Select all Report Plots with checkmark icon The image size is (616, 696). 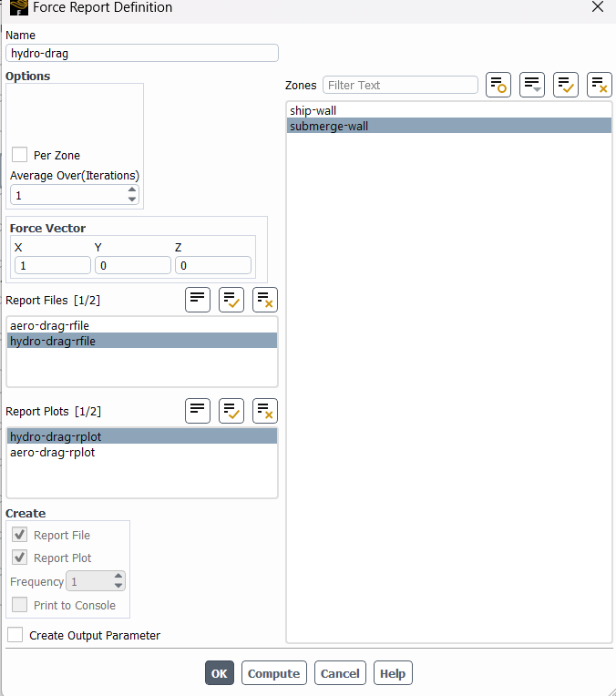pyautogui.click(x=231, y=411)
